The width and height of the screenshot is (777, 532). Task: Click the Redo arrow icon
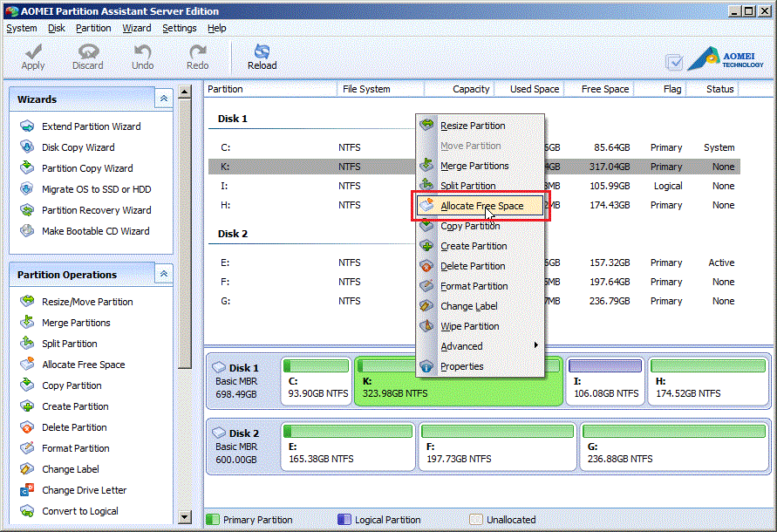198,51
